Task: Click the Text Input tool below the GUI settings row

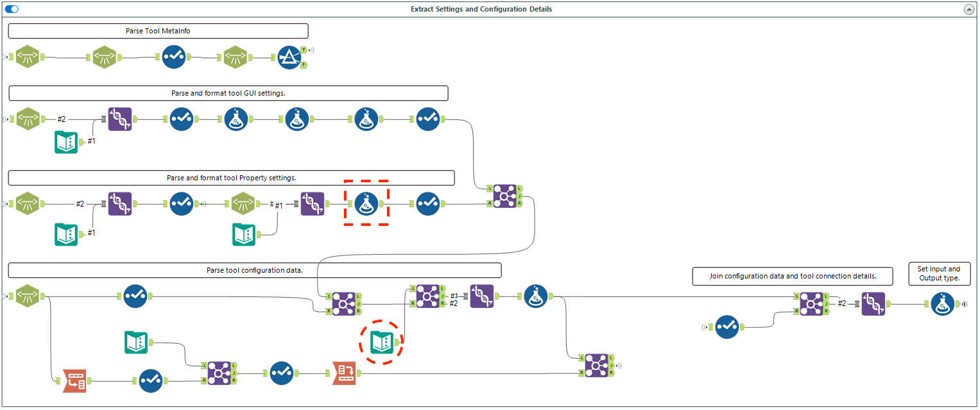Action: pyautogui.click(x=65, y=142)
